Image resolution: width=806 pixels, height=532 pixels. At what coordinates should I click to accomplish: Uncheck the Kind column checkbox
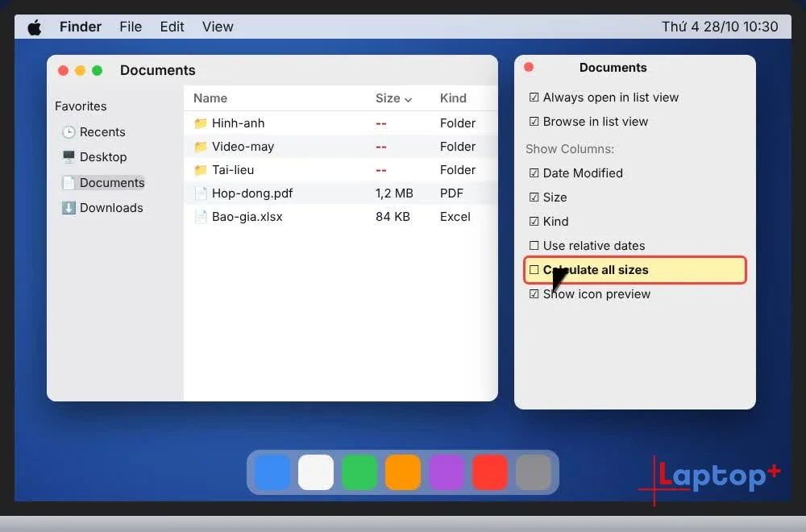pyautogui.click(x=534, y=221)
